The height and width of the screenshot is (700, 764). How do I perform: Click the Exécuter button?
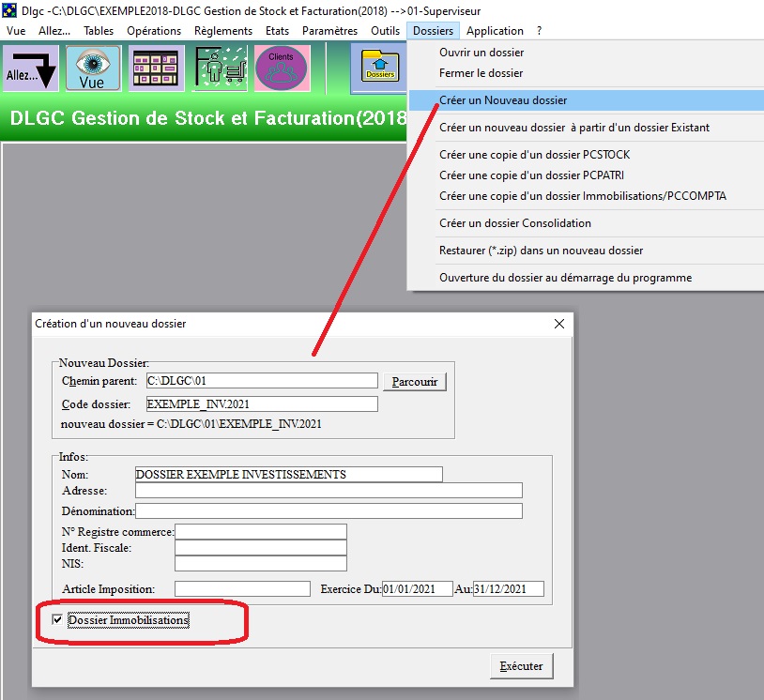click(521, 666)
